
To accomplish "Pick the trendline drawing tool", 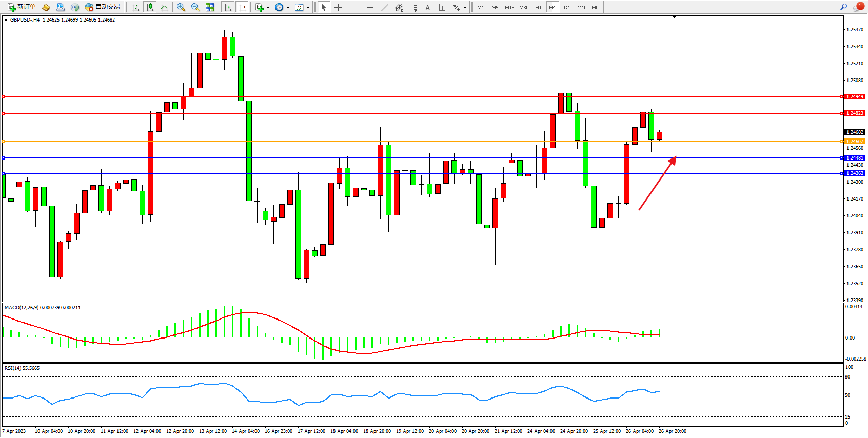I will coord(385,7).
